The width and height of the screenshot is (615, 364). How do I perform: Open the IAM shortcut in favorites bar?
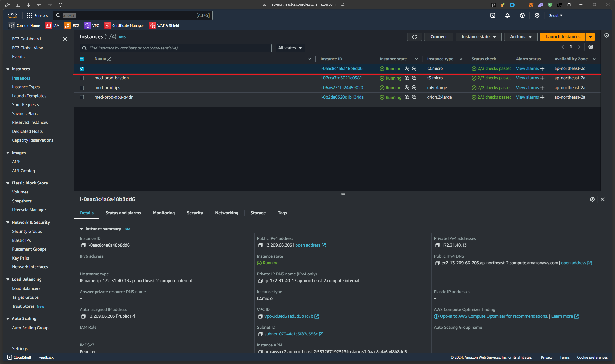point(52,26)
